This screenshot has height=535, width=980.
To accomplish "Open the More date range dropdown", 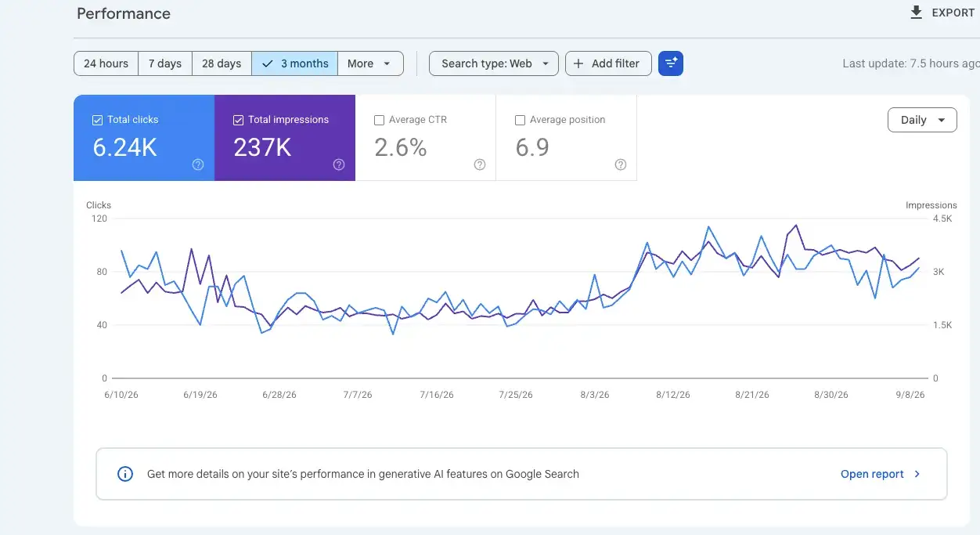I will (370, 63).
